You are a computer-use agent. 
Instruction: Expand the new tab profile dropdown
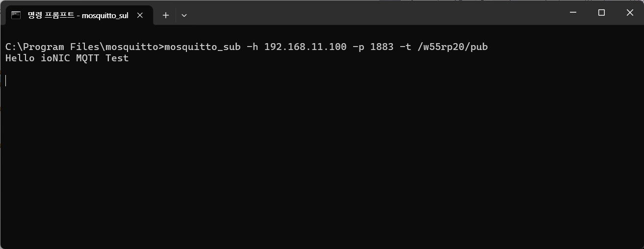pyautogui.click(x=184, y=15)
